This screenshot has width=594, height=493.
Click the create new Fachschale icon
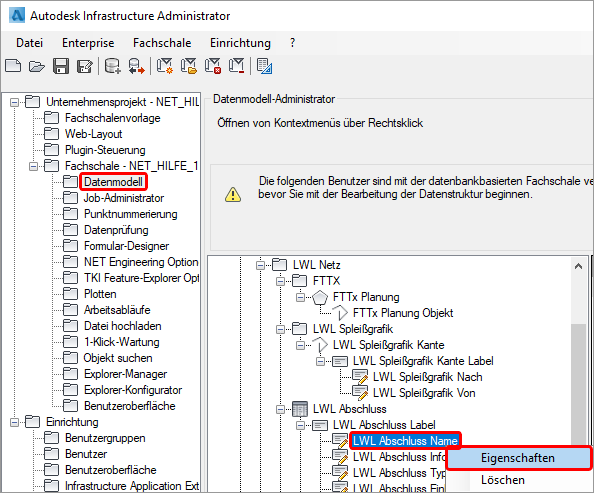[164, 66]
